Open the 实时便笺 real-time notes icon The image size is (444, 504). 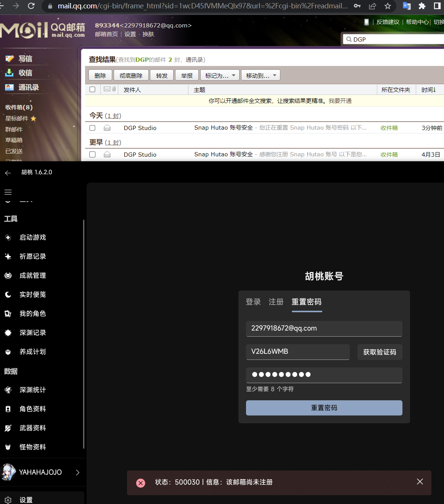pos(8,294)
